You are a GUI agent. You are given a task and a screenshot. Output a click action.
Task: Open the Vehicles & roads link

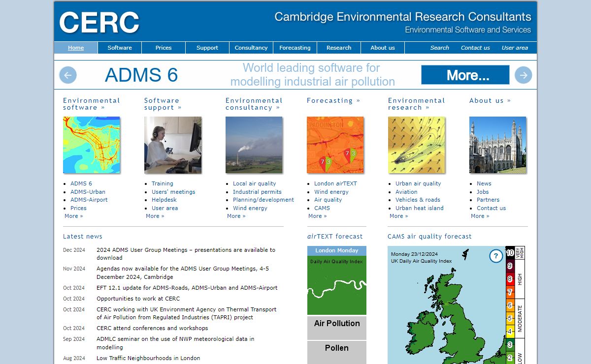[x=418, y=200]
